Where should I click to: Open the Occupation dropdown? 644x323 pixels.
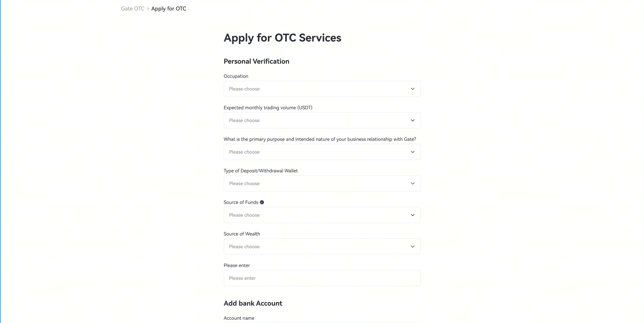(322, 89)
